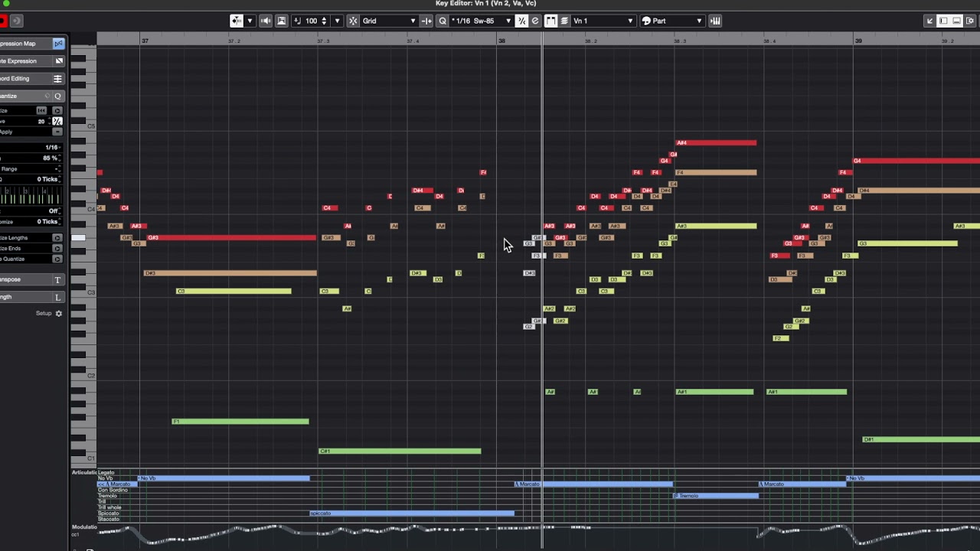Select the blue spiccato articulation bar
Viewport: 980px width, 551px height.
(x=412, y=514)
